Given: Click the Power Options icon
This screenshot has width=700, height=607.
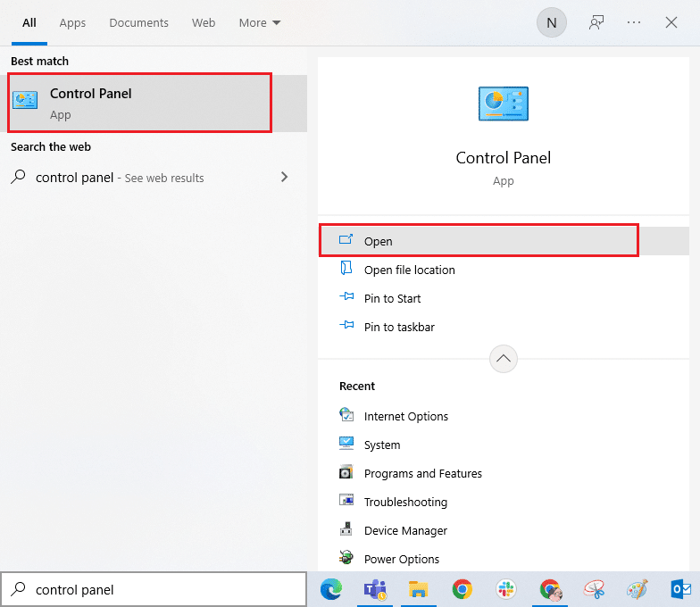Looking at the screenshot, I should tap(346, 557).
